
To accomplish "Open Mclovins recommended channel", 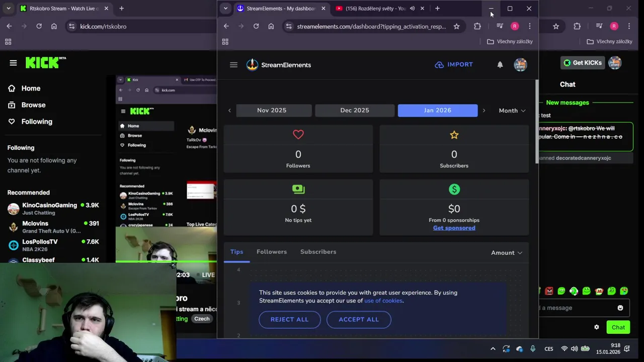I will pyautogui.click(x=53, y=227).
